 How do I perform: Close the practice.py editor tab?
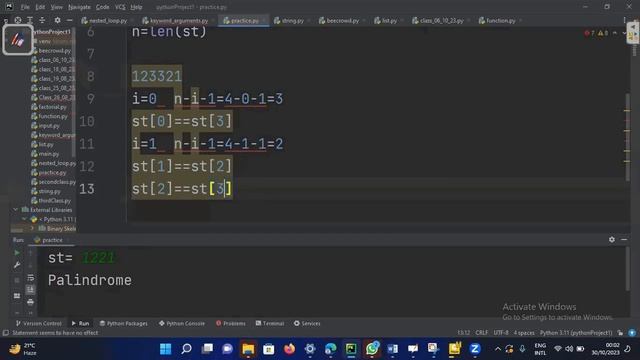pyautogui.click(x=264, y=20)
